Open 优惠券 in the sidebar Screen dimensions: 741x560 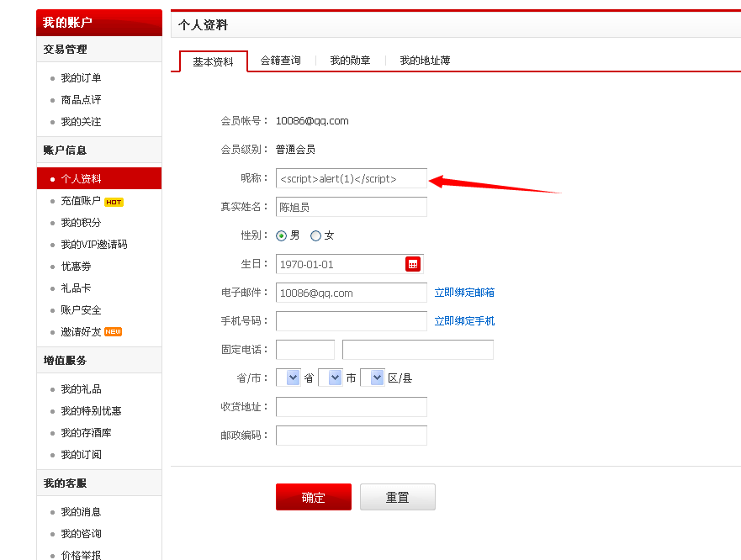click(x=76, y=267)
